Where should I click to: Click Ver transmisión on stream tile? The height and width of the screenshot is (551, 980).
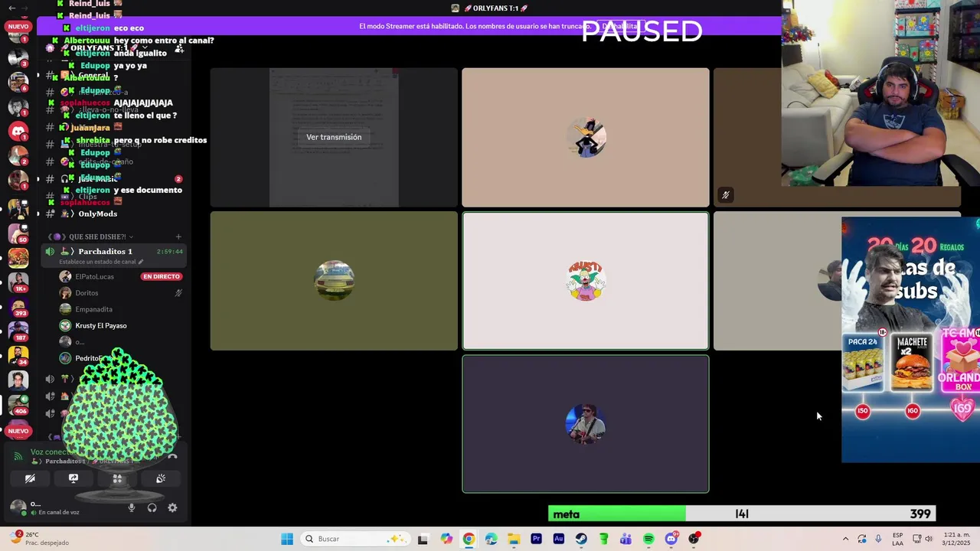click(x=334, y=137)
